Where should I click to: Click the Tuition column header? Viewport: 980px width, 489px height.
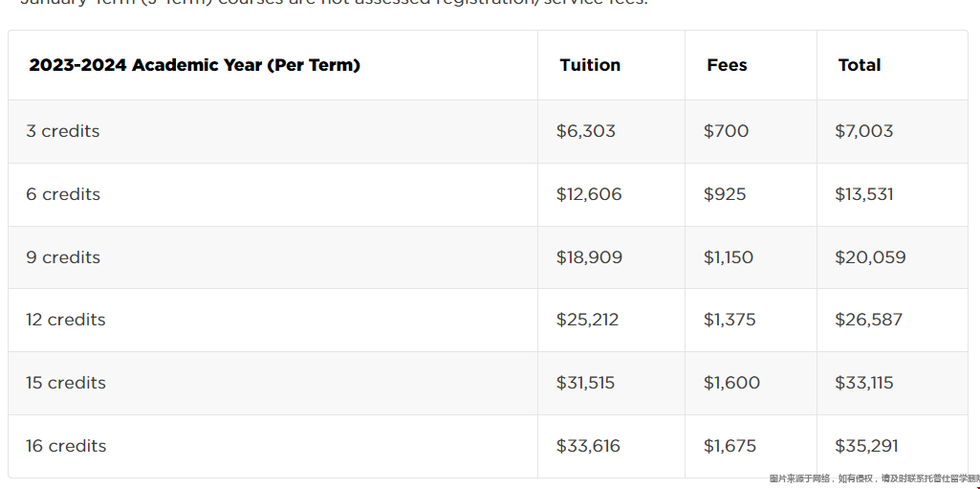[590, 65]
